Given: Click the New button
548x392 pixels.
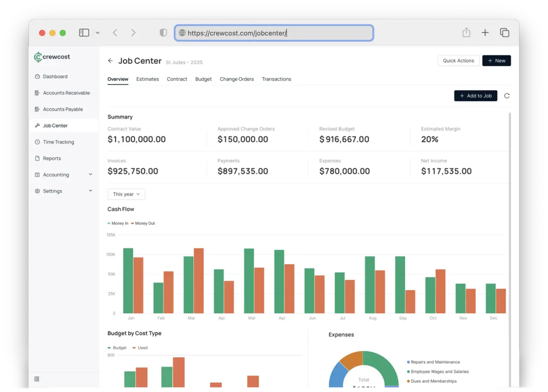Looking at the screenshot, I should tap(496, 61).
